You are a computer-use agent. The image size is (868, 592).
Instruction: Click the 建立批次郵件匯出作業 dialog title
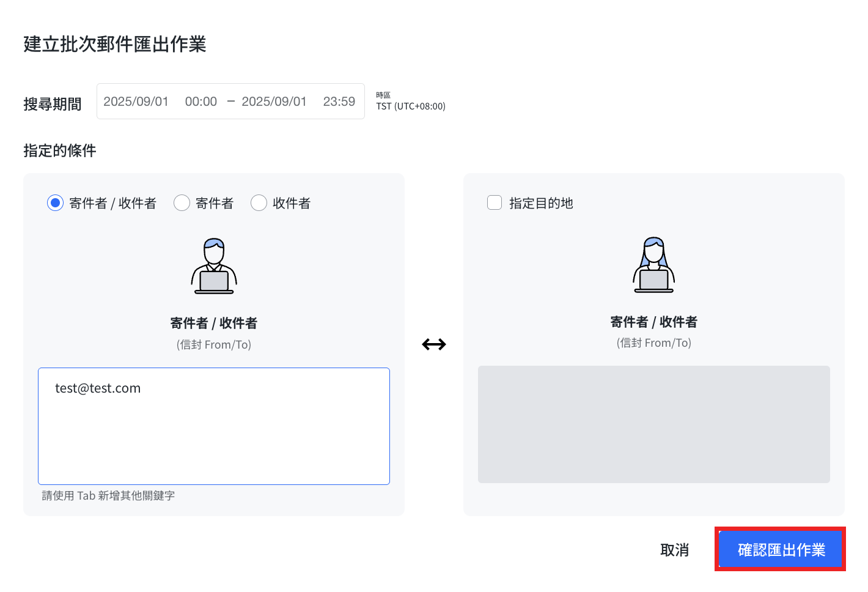(115, 44)
